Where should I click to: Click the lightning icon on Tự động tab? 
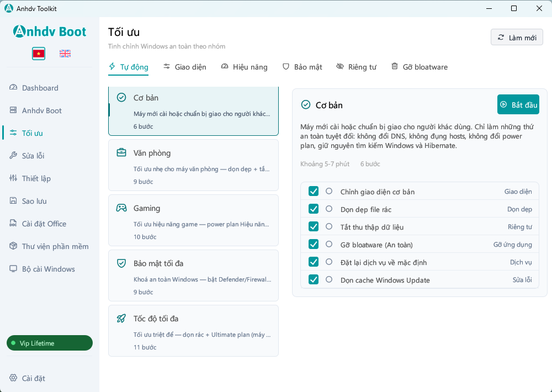[112, 66]
